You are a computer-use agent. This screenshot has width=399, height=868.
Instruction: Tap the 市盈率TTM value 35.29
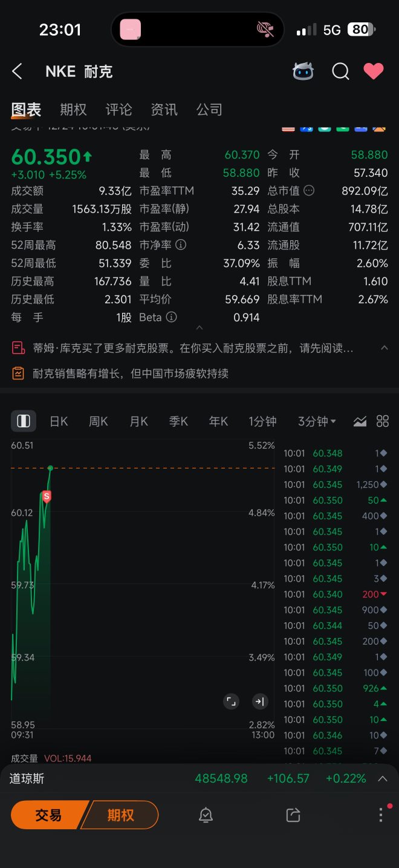(245, 191)
